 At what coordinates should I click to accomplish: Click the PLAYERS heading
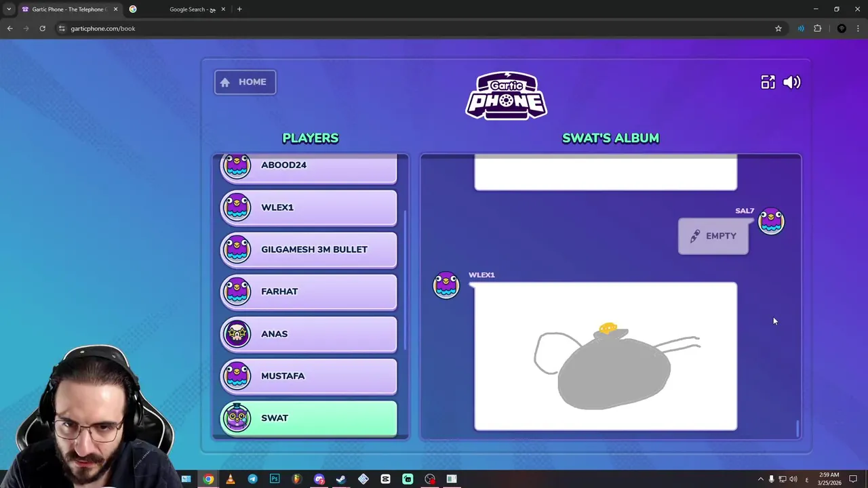310,138
